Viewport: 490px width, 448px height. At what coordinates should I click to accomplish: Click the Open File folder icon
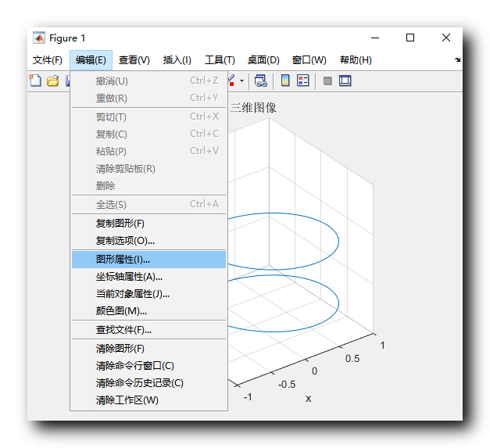click(53, 81)
